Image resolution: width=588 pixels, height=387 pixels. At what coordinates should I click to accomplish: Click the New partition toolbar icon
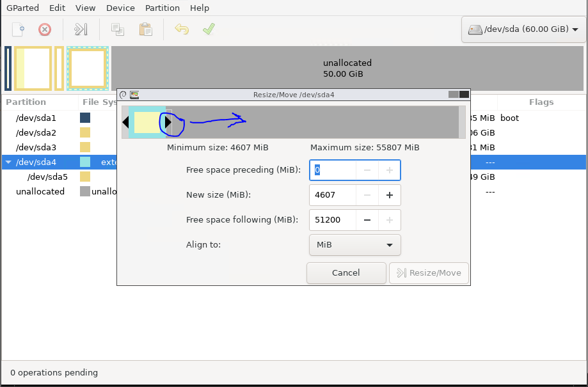(18, 29)
